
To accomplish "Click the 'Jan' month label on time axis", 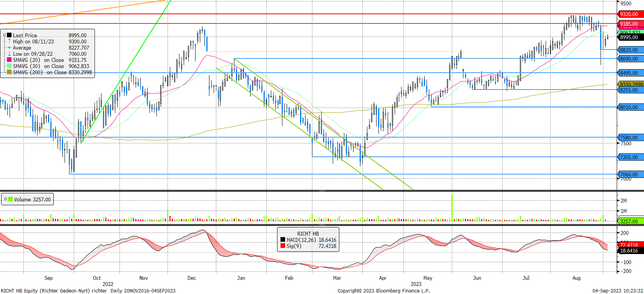I will point(241,278).
